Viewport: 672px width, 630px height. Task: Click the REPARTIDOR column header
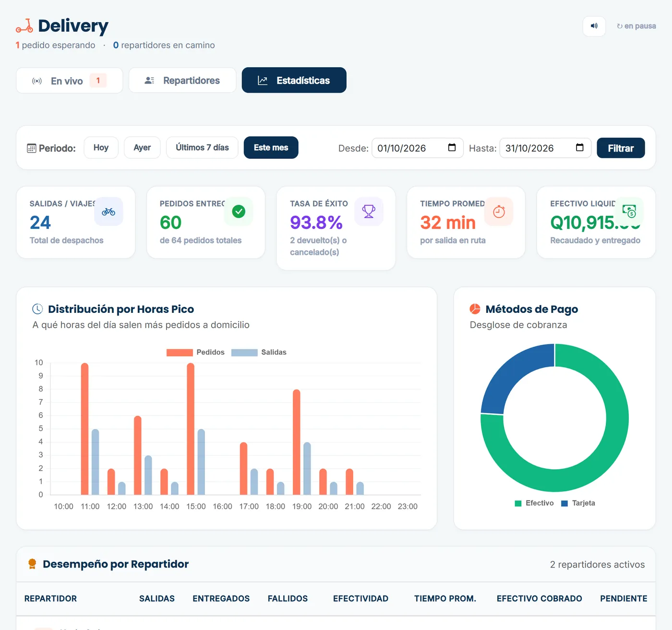(x=50, y=599)
